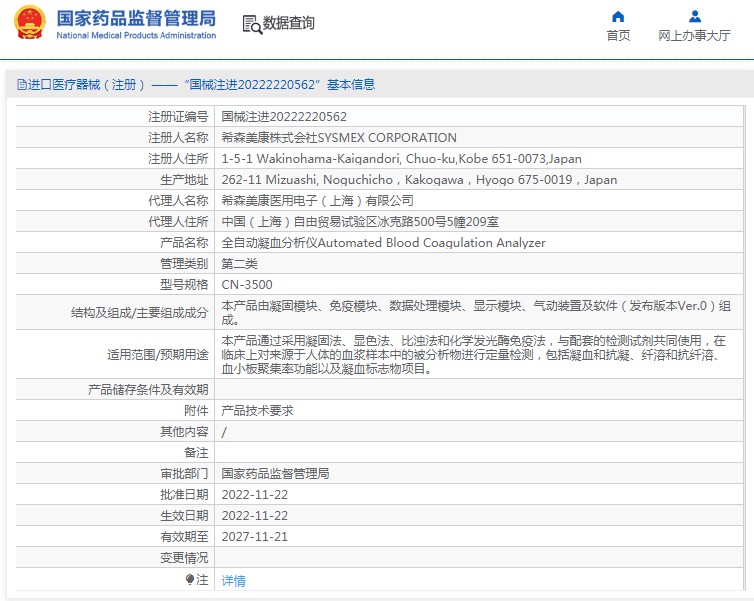
Task: Open 国家药品监督管理局 site title
Action: [x=135, y=18]
